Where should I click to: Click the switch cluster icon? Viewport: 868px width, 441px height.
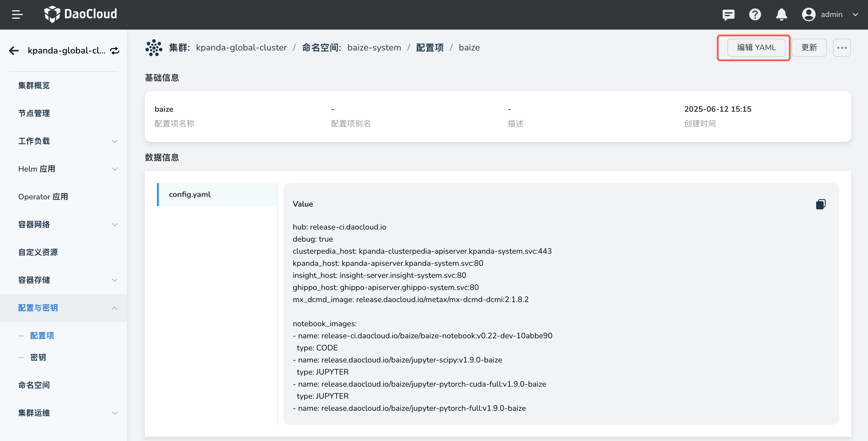pos(115,50)
